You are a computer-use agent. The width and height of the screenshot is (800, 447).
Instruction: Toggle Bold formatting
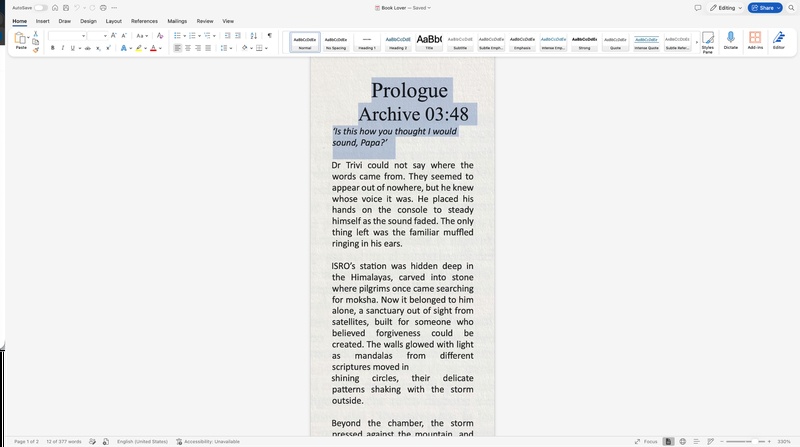tap(53, 48)
